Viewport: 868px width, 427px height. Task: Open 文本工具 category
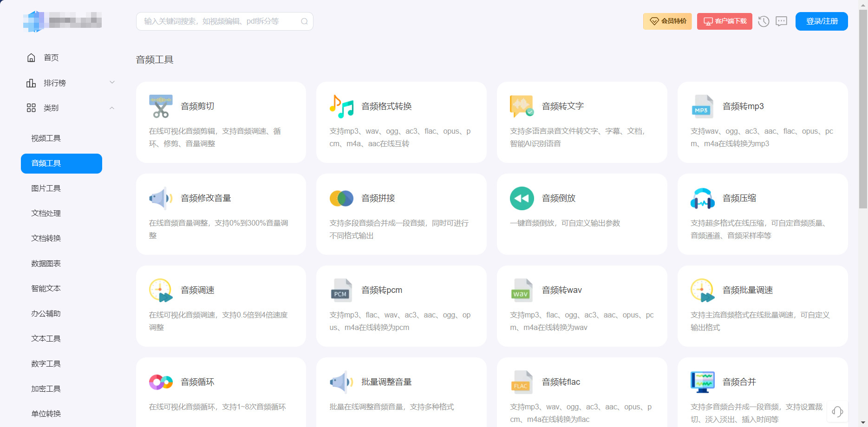pos(46,339)
